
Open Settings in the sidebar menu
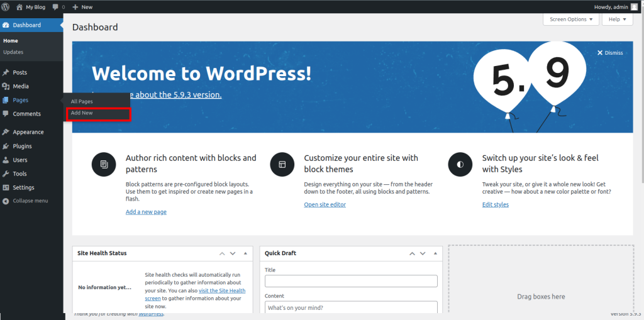[x=23, y=188]
